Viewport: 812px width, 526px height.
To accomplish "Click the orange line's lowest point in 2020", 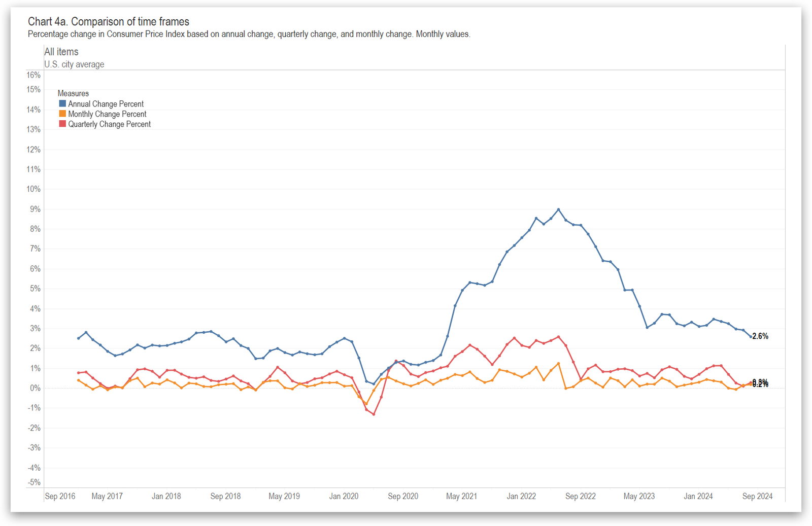I will 366,404.
